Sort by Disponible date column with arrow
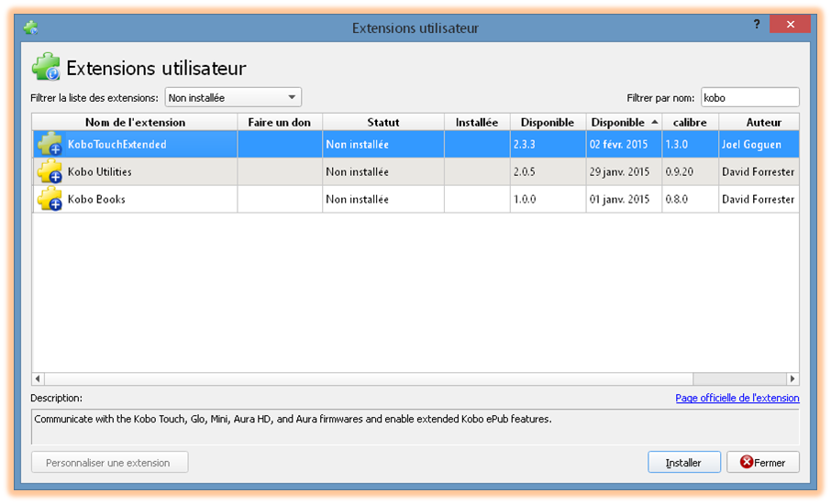 coord(624,122)
